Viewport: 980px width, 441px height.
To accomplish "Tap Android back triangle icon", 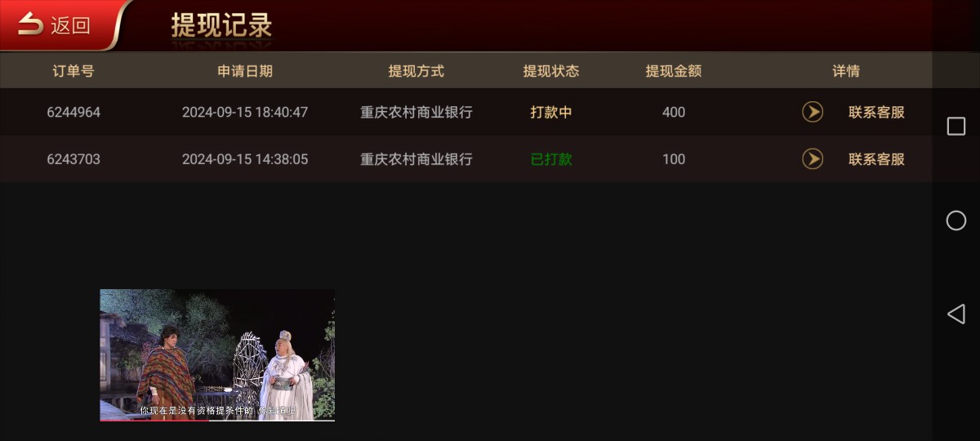I will pos(955,314).
